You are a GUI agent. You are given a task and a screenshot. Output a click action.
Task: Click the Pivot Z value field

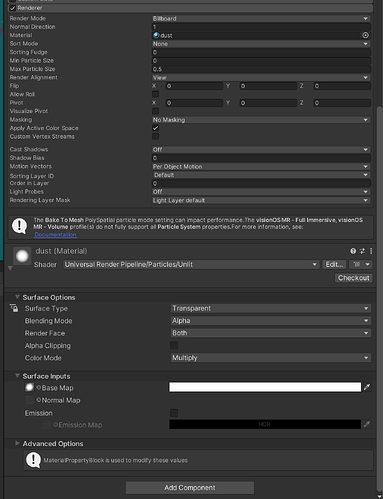coord(342,103)
